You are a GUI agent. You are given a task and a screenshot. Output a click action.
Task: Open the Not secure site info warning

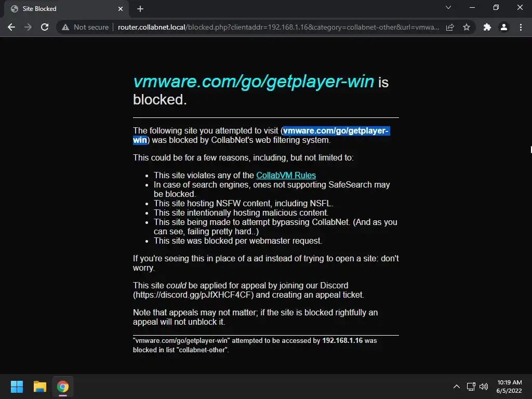[x=85, y=27]
